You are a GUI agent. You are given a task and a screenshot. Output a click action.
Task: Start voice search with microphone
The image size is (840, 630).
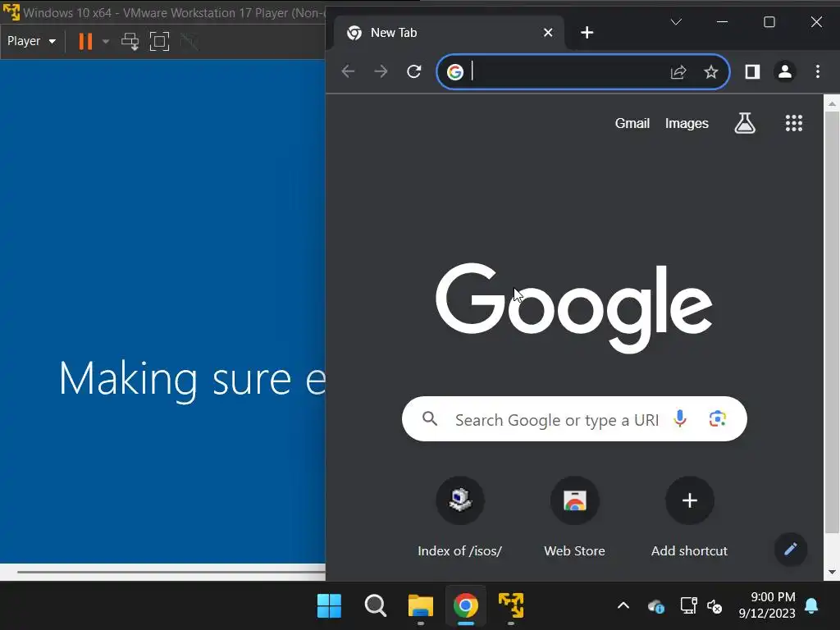pos(680,419)
